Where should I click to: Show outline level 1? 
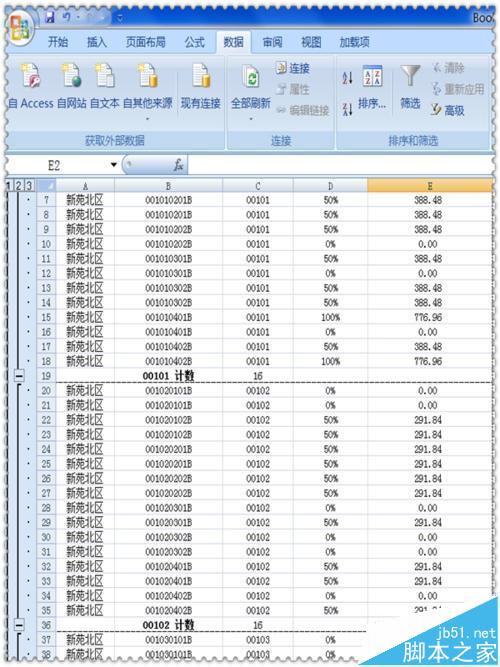[x=9, y=185]
